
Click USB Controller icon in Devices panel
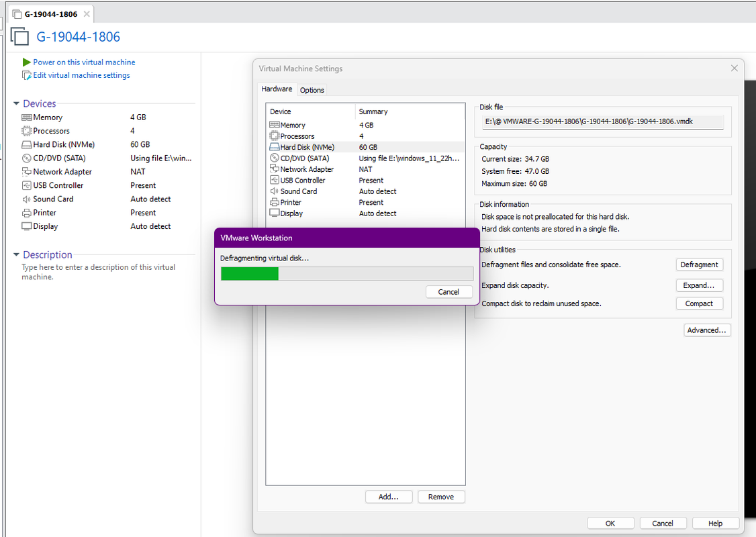[26, 185]
